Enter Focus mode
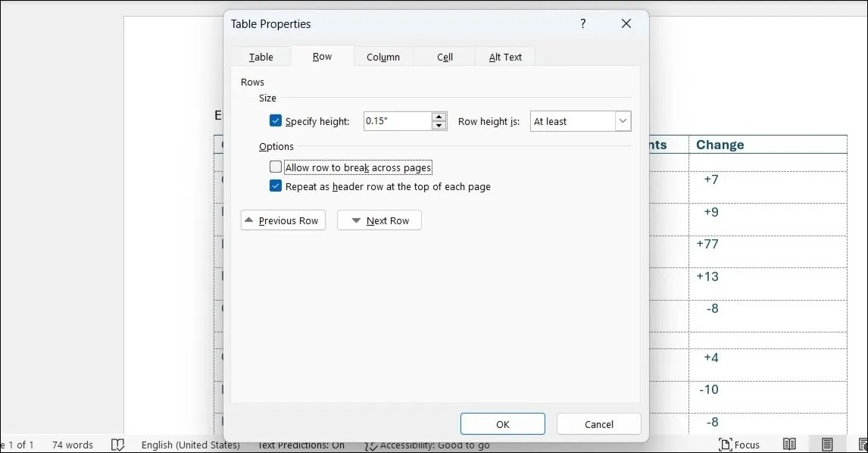Image resolution: width=868 pixels, height=453 pixels. (x=740, y=445)
